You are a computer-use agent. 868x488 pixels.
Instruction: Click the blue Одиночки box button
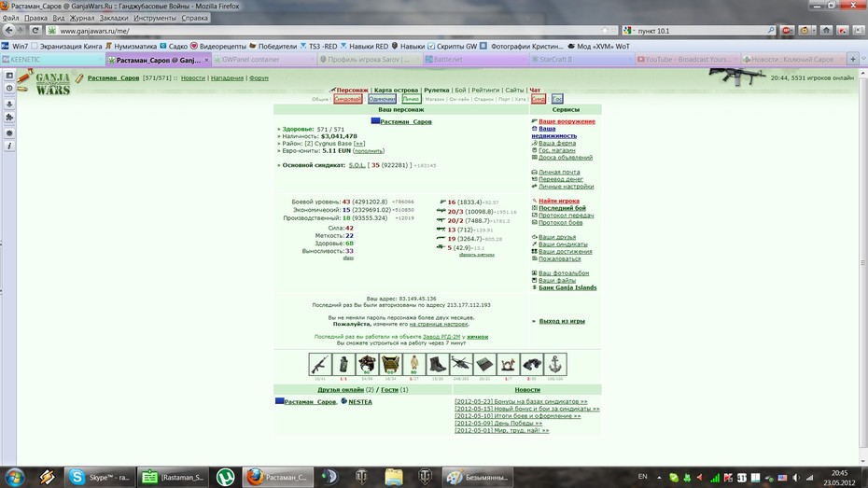[x=382, y=99]
